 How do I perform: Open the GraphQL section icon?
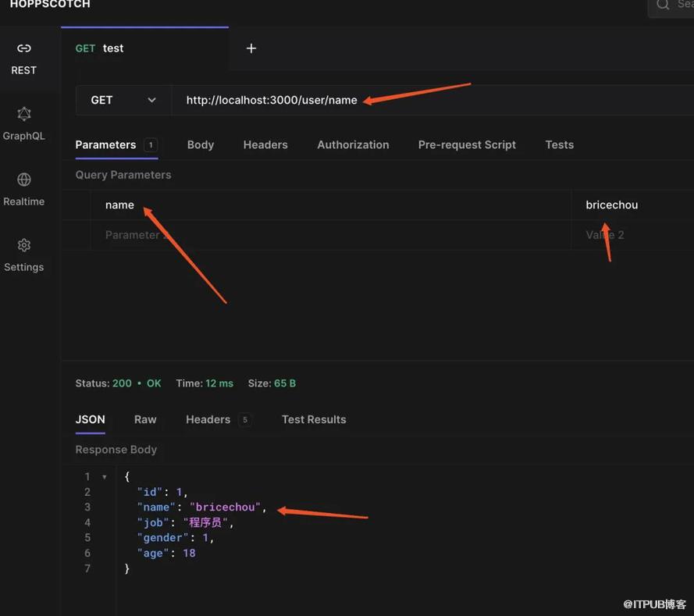(x=24, y=114)
